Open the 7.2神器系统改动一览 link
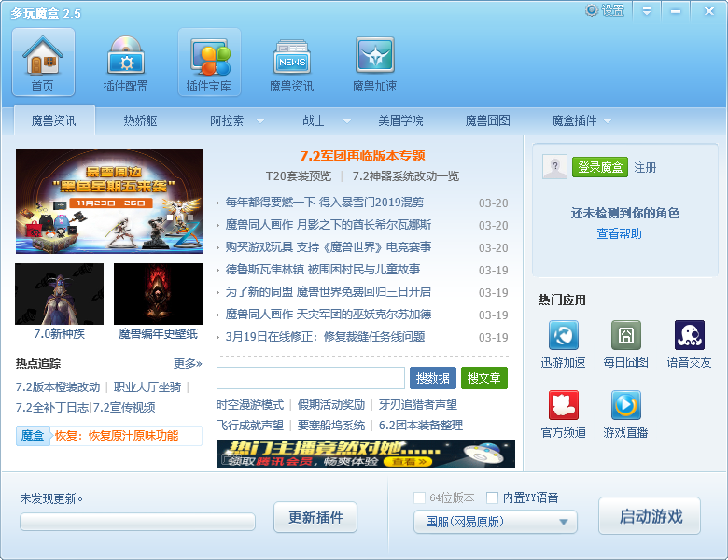The height and width of the screenshot is (560, 728). point(406,176)
